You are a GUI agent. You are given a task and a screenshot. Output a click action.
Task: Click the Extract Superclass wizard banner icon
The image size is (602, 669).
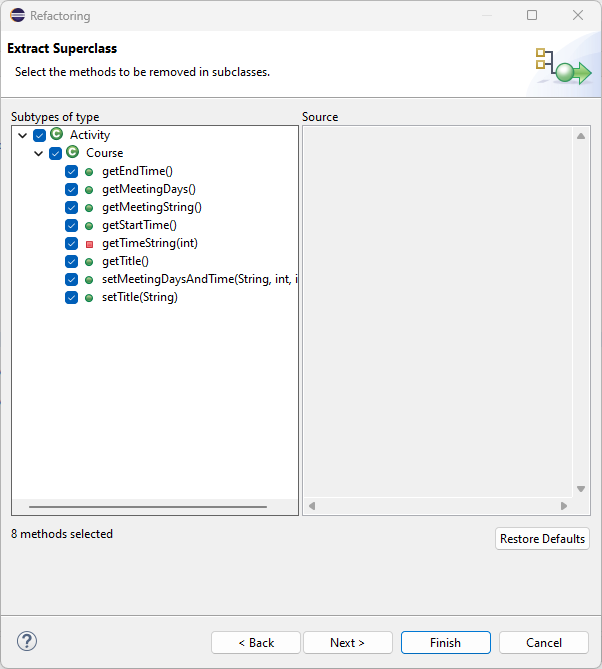tap(563, 66)
